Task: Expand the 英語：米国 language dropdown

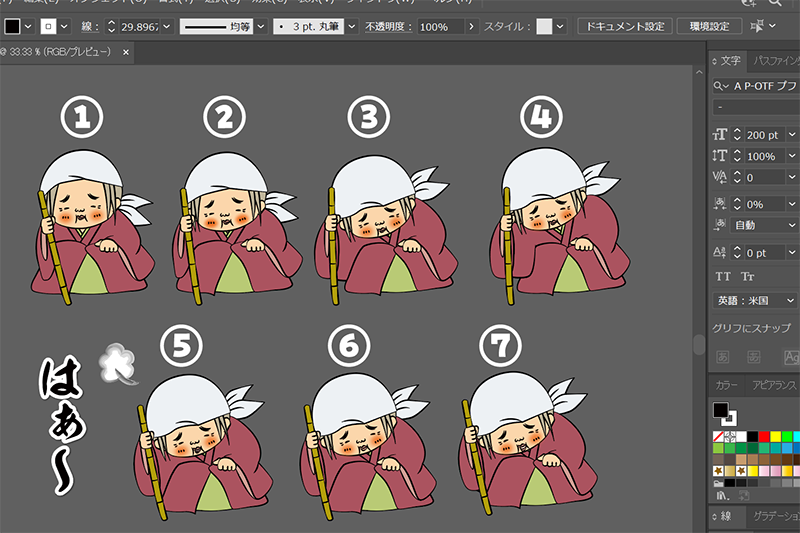Action: pyautogui.click(x=792, y=300)
